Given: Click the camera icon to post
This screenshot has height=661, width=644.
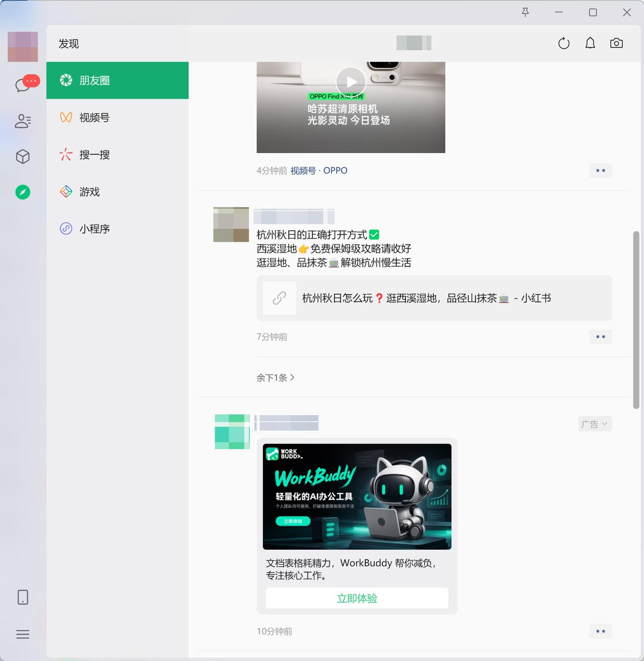Looking at the screenshot, I should pyautogui.click(x=616, y=43).
